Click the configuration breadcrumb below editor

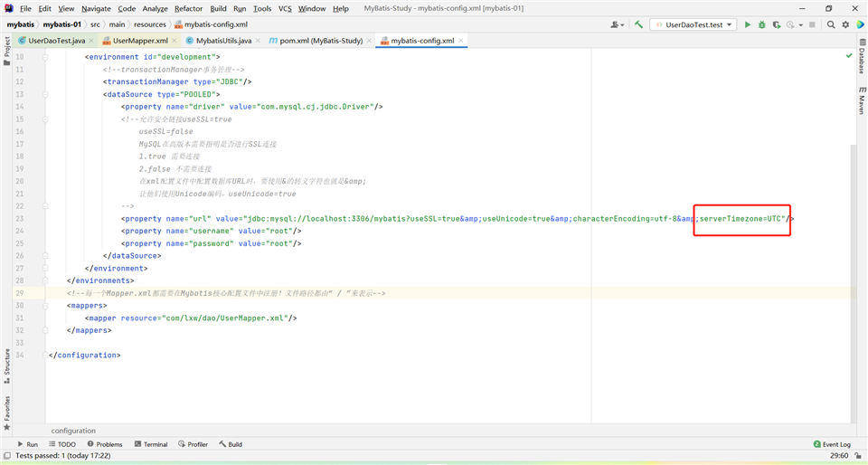click(x=73, y=431)
